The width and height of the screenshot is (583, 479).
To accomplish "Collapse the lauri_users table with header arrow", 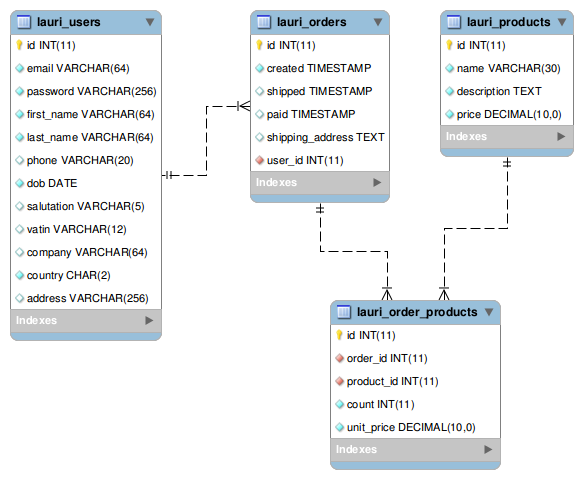I will click(150, 22).
